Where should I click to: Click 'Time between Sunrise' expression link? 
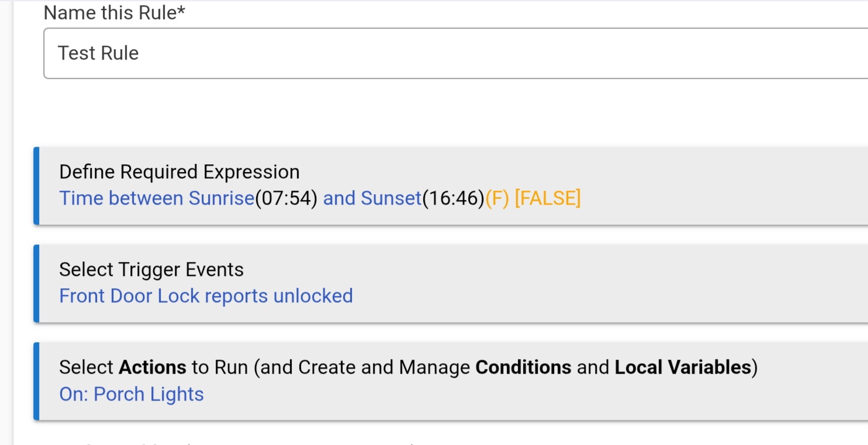tap(157, 199)
